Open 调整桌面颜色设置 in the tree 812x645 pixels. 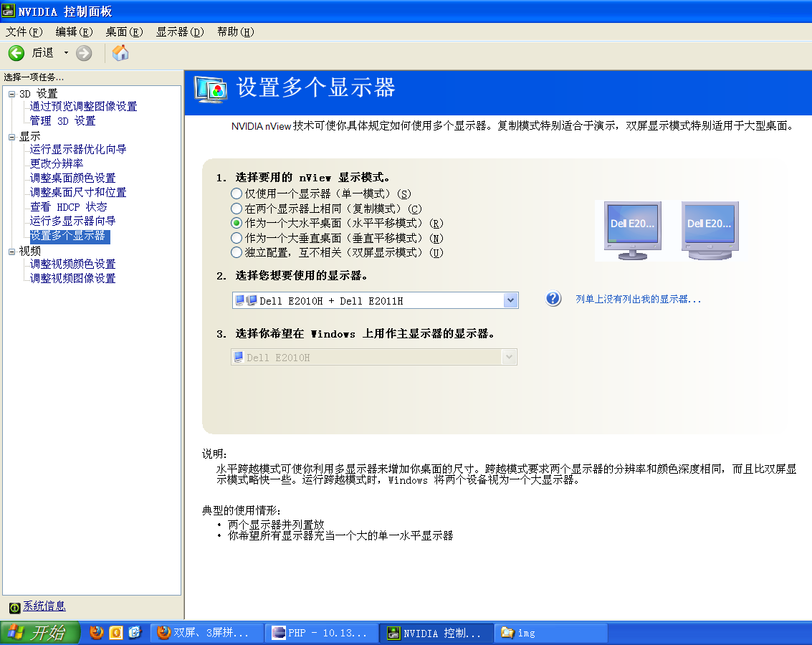coord(72,178)
